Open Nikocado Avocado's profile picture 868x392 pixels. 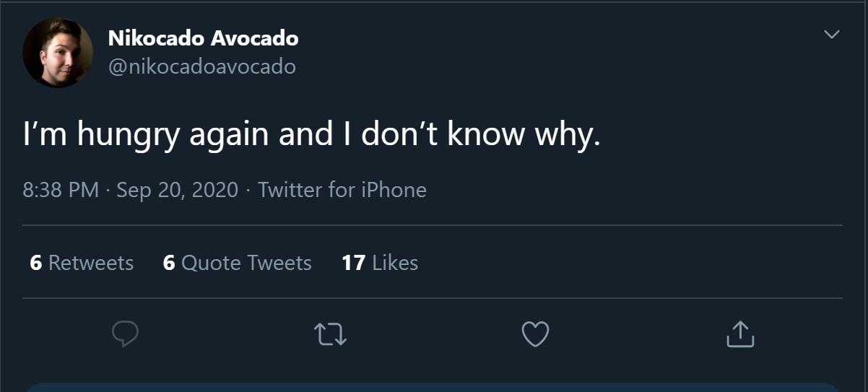point(58,53)
